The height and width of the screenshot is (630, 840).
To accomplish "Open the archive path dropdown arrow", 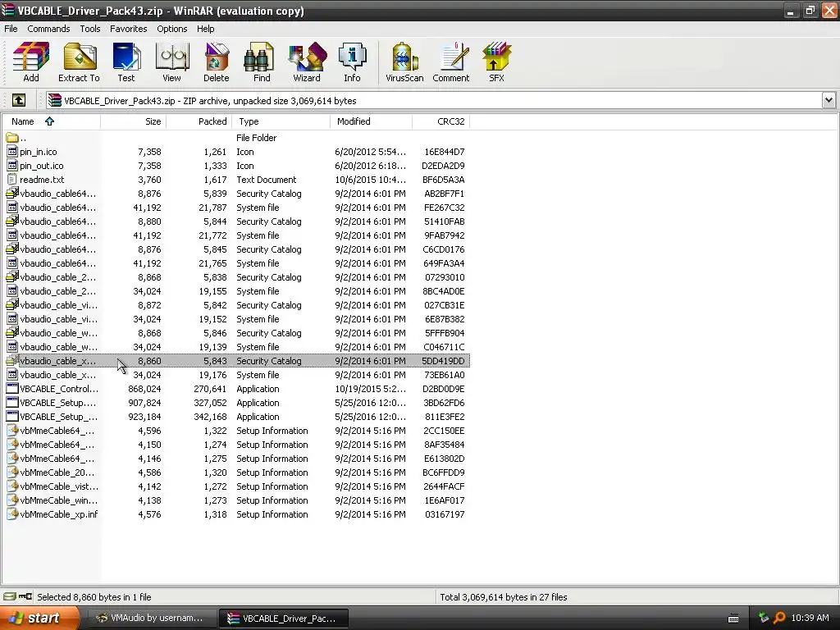I will pyautogui.click(x=829, y=100).
